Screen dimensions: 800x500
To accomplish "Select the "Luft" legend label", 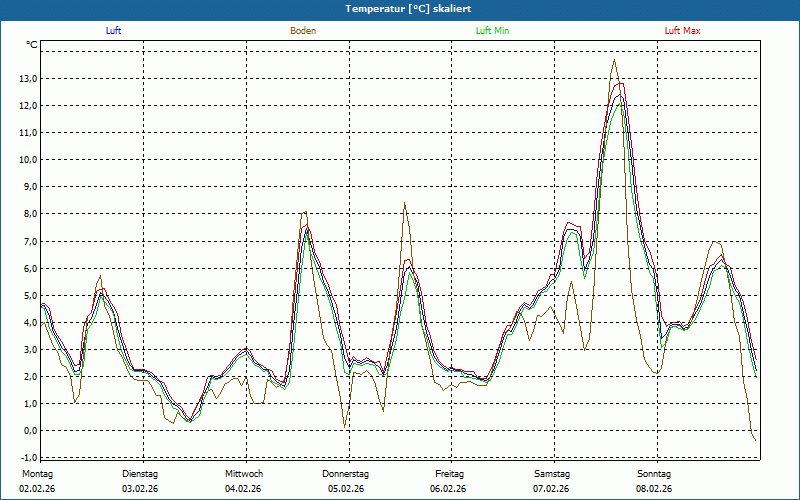I will (114, 31).
